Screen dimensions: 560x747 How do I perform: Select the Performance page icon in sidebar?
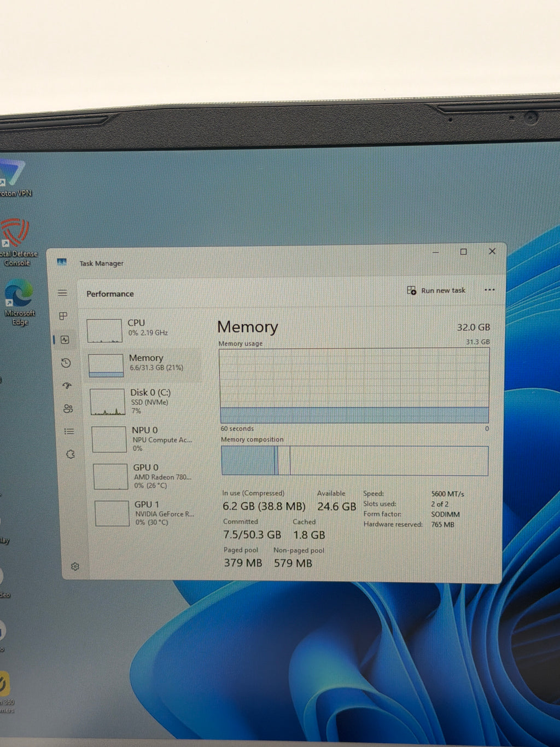click(65, 339)
